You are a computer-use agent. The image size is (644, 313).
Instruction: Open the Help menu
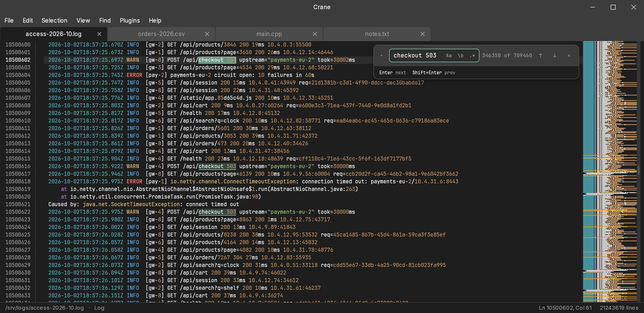(x=155, y=21)
